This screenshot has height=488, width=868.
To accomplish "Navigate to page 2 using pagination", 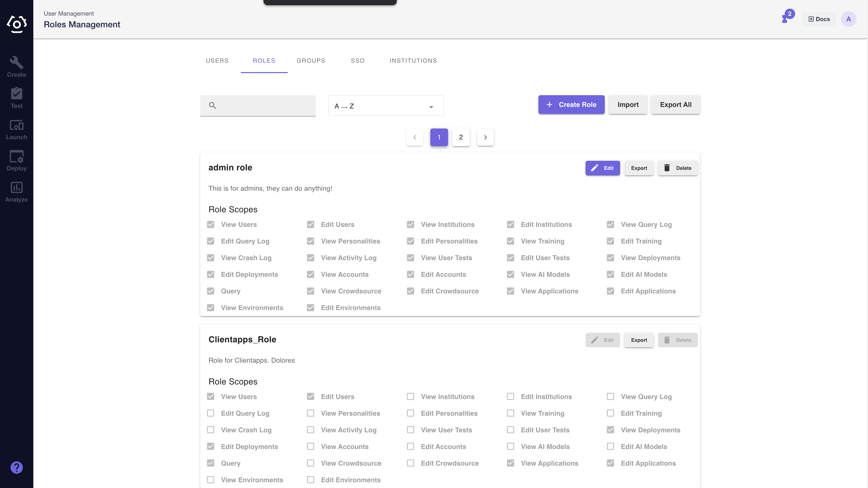I will click(x=461, y=137).
